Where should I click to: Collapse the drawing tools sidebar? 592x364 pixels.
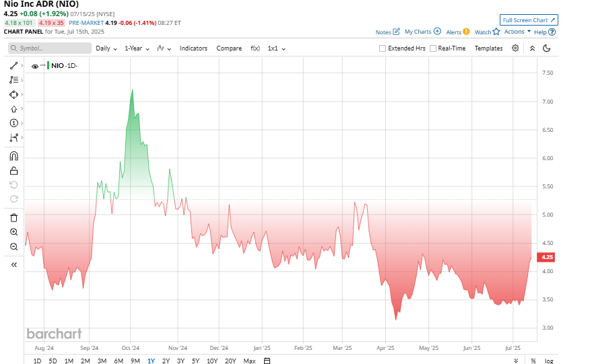click(14, 265)
